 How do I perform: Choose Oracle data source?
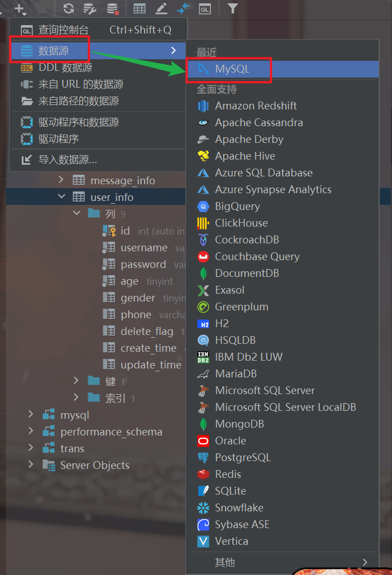coord(283,441)
